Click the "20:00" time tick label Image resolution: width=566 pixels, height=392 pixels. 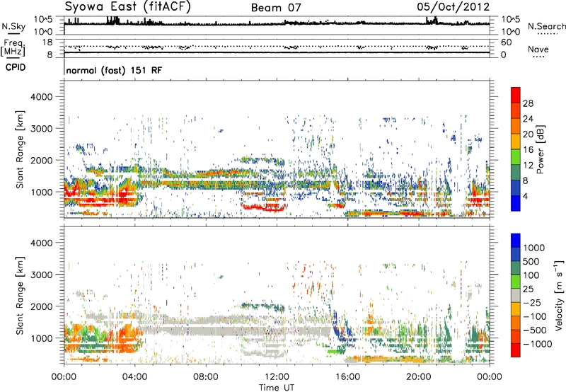pyautogui.click(x=419, y=377)
